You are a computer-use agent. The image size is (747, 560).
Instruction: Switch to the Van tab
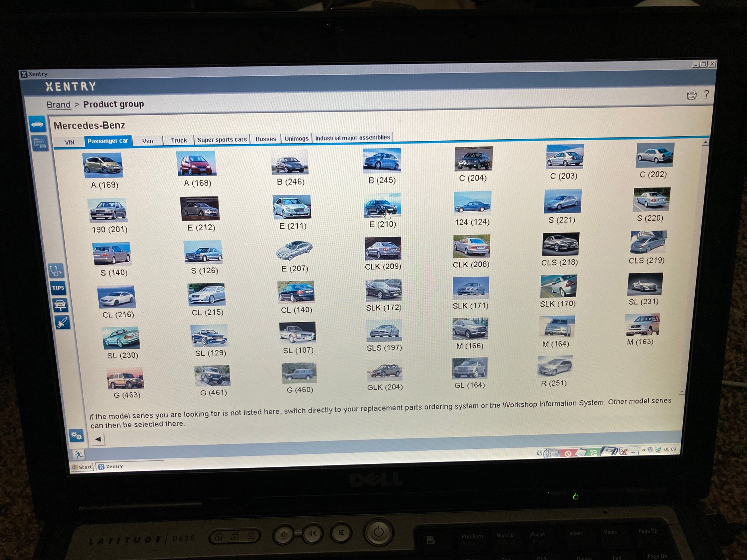click(148, 141)
